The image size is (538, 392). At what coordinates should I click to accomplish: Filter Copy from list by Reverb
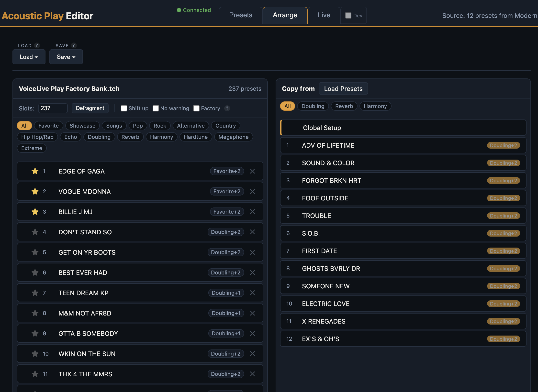click(x=344, y=106)
